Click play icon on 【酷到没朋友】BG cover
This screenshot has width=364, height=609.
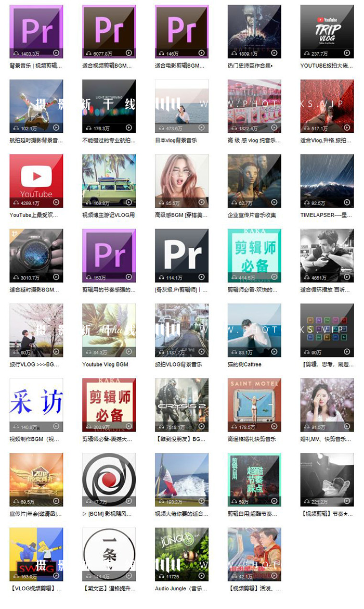click(x=201, y=426)
